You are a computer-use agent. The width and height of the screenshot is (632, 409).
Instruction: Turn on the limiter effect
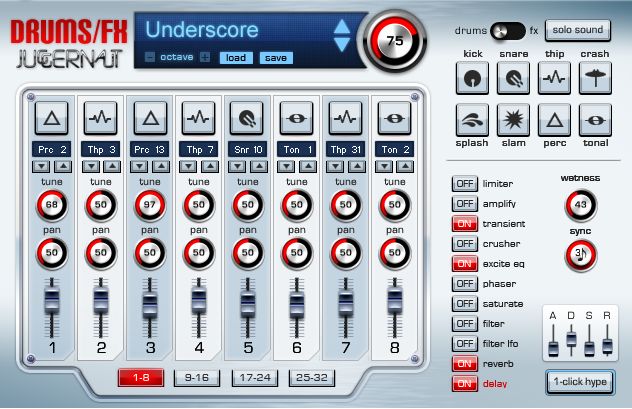click(465, 184)
